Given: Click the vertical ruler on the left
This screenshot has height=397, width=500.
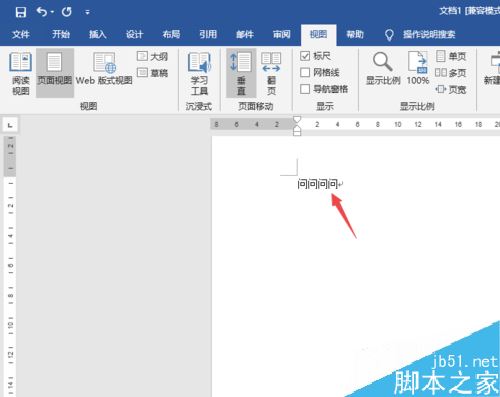Looking at the screenshot, I should click(x=10, y=266).
